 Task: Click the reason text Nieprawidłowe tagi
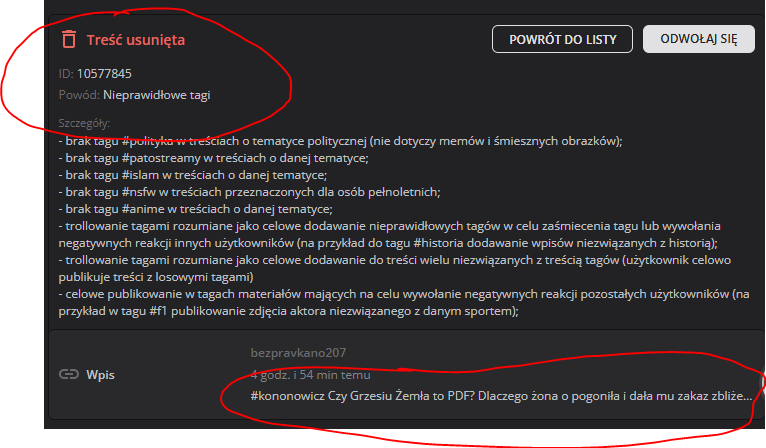156,95
